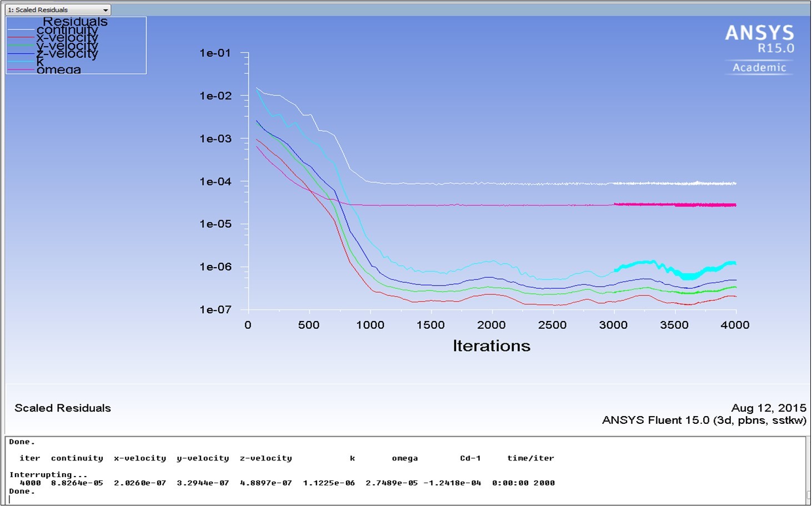Viewport: 812px width, 506px height.
Task: Select the x-velocity legend line marker
Action: 21,37
